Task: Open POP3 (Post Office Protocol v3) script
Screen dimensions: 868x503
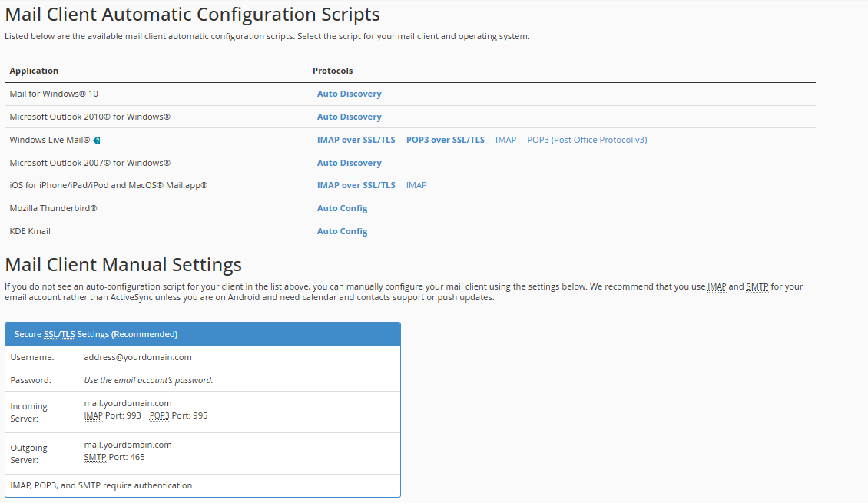Action: tap(587, 140)
